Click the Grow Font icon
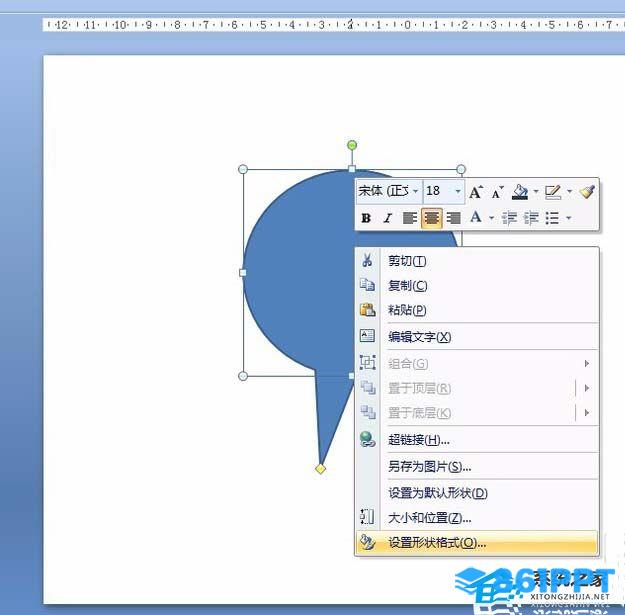625x615 pixels. pos(476,192)
